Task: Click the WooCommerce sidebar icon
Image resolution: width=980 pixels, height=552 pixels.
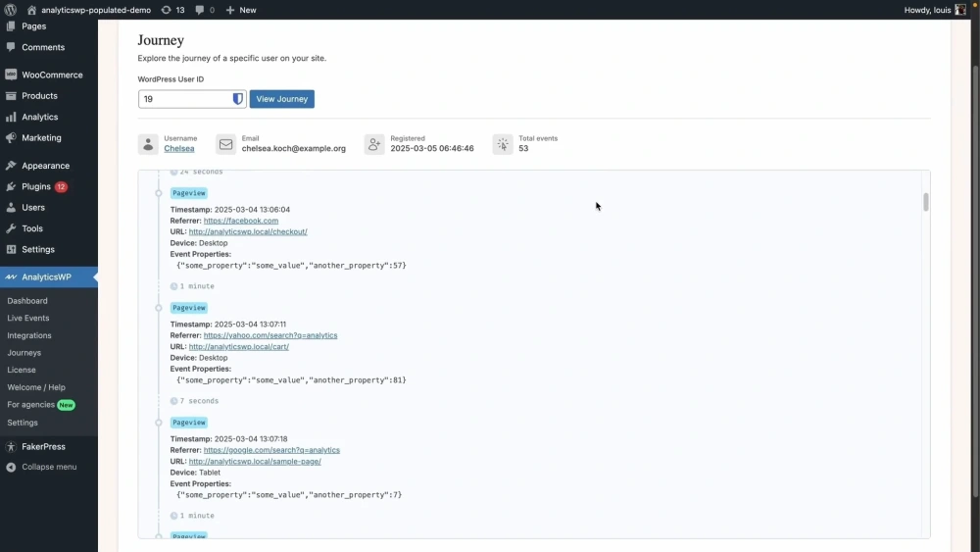Action: pos(11,75)
